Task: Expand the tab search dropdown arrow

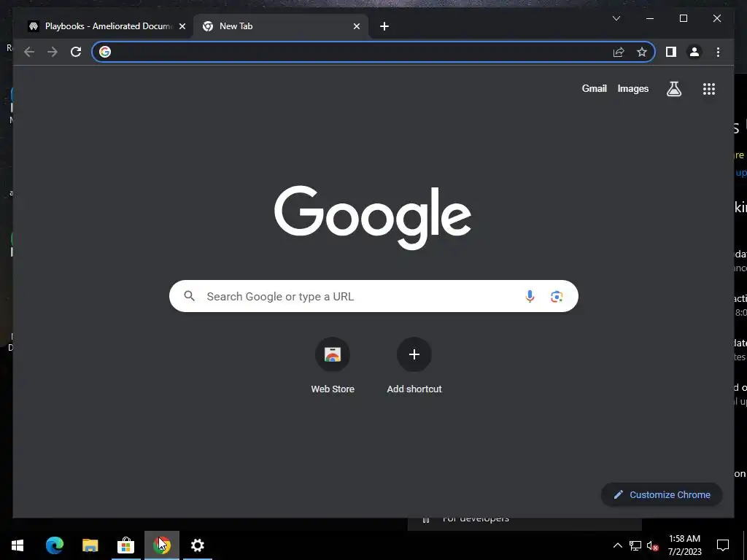Action: [616, 18]
